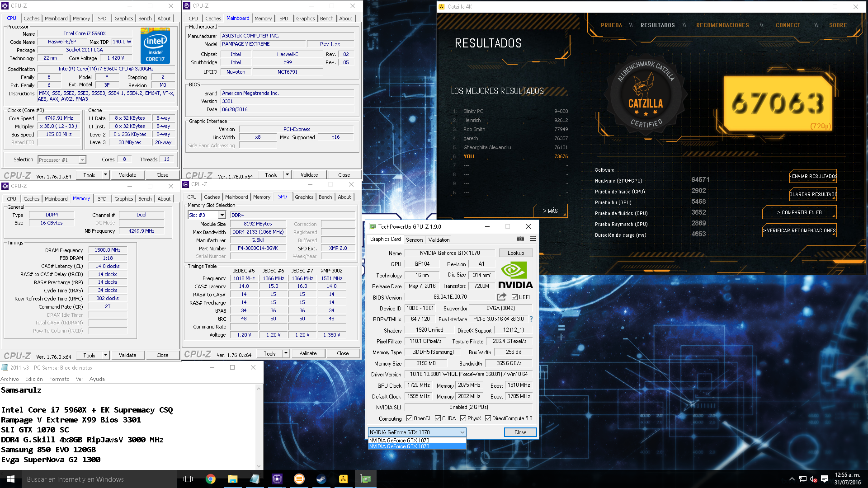Click the BIOS export share icon in GPU-Z

[501, 297]
